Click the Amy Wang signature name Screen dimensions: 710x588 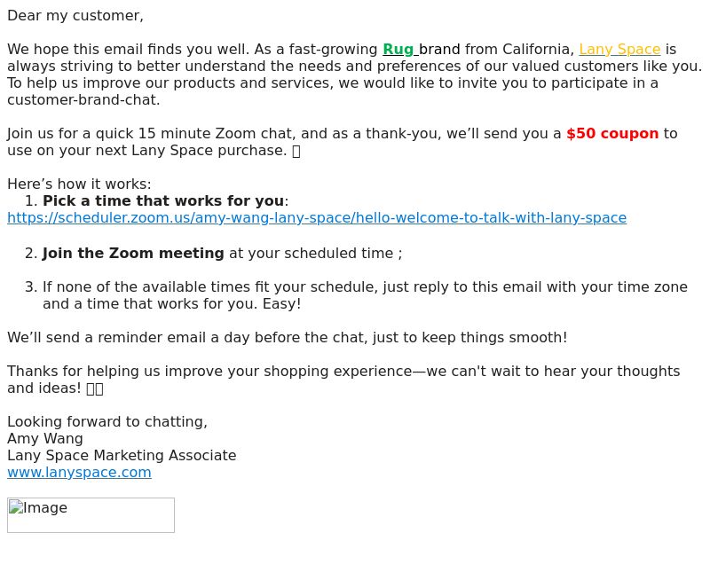(x=45, y=439)
